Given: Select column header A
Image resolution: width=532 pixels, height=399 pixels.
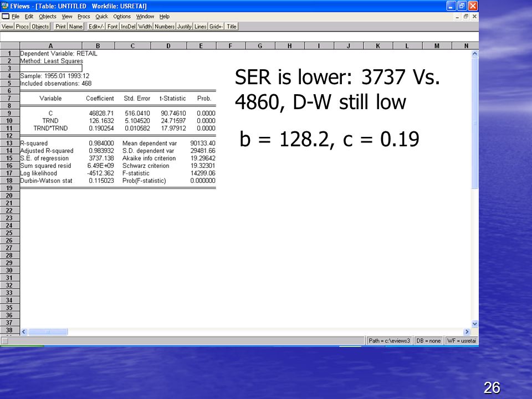Looking at the screenshot, I should [50, 46].
